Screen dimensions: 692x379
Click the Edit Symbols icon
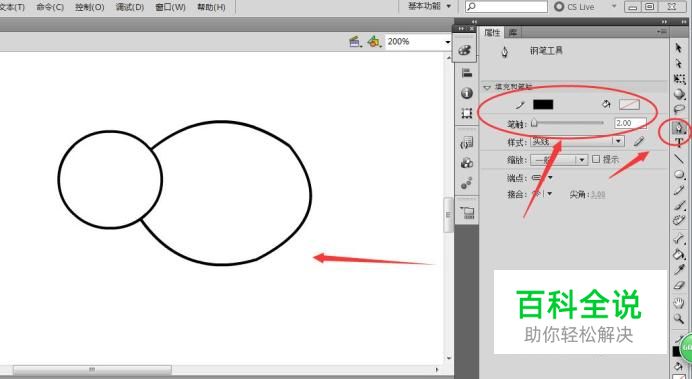373,42
